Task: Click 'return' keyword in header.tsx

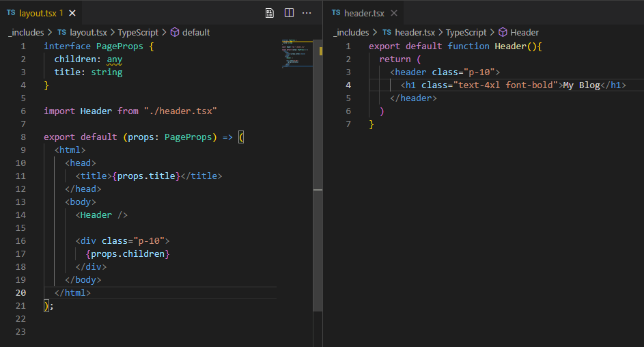Action: pos(395,59)
